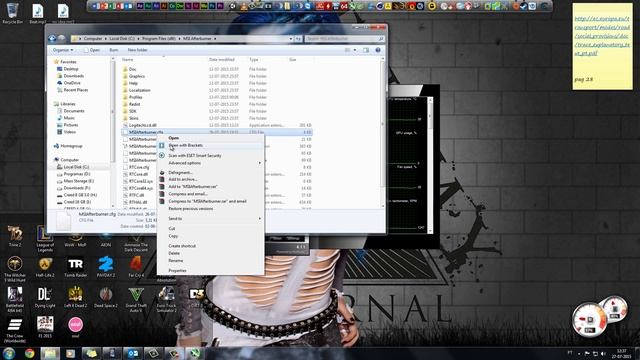
Task: Choose Delete in the context menu
Action: pyautogui.click(x=211, y=253)
